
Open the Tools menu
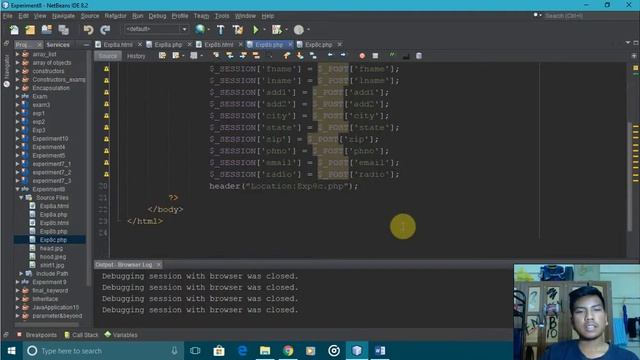click(222, 16)
